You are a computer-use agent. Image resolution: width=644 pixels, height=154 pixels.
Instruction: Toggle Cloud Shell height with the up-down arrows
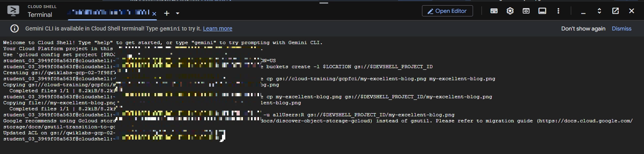pyautogui.click(x=599, y=11)
